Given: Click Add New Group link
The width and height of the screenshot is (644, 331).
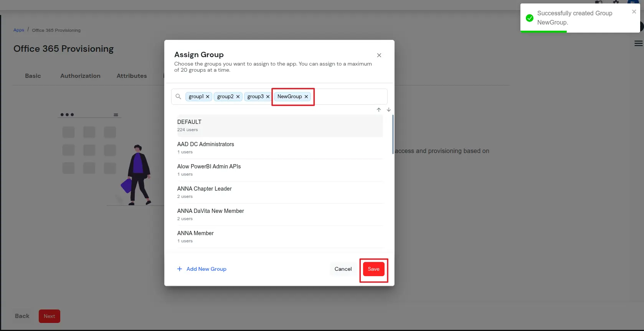Looking at the screenshot, I should tap(206, 269).
